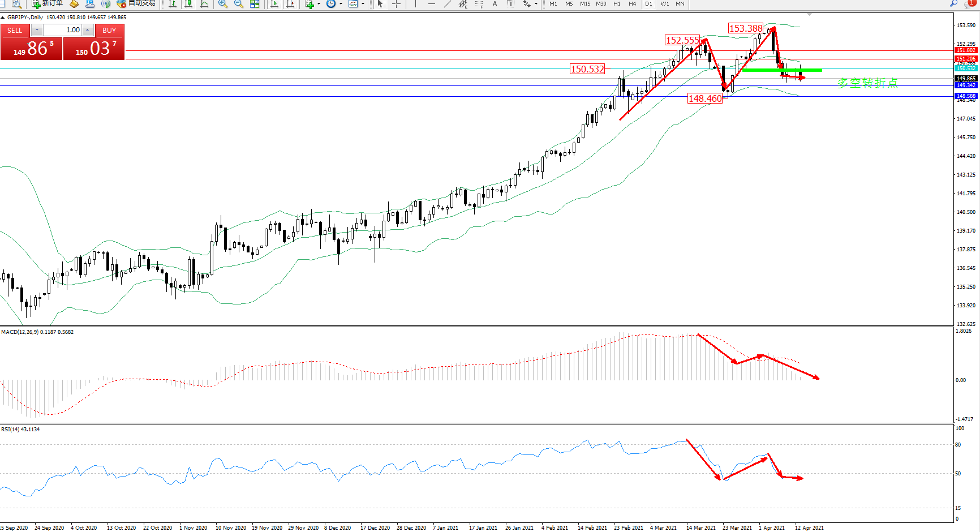This screenshot has width=980, height=532.
Task: Expand the chart templates dropdown arrow
Action: click(x=363, y=4)
